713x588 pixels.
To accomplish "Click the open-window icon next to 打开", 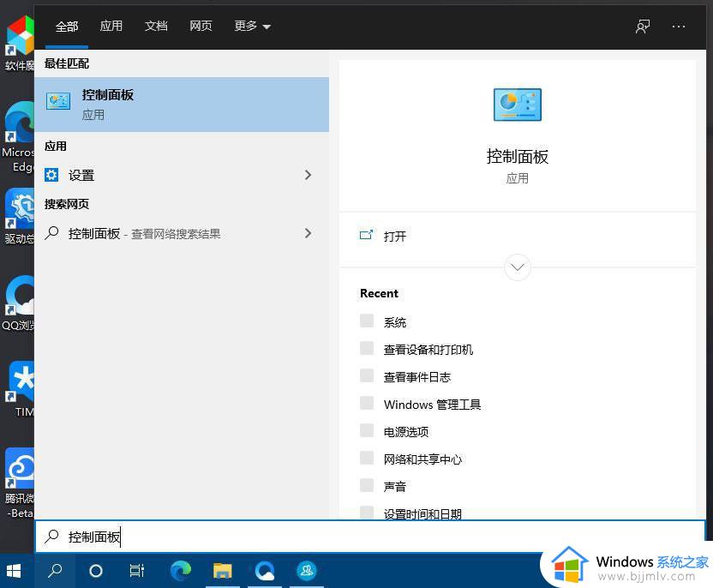I will (366, 235).
